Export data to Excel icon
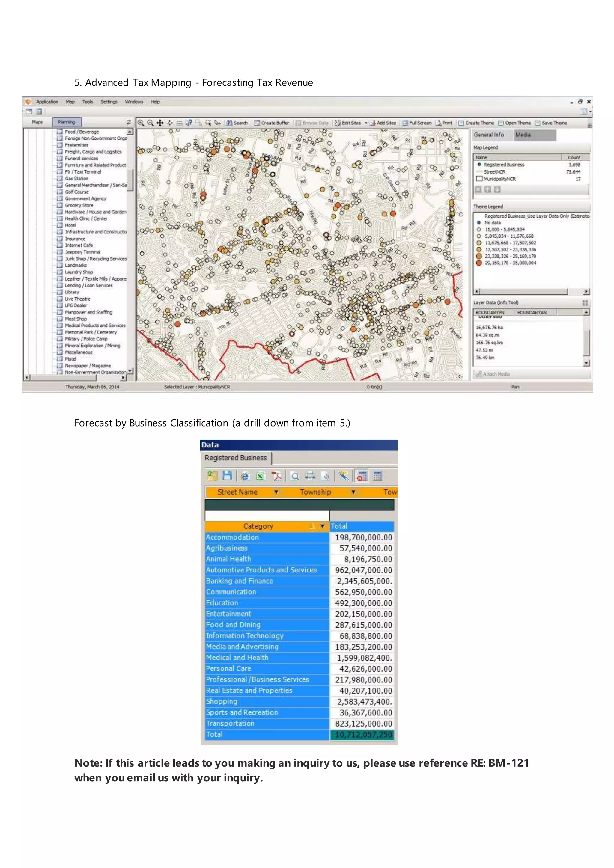The image size is (614, 868). point(261,476)
